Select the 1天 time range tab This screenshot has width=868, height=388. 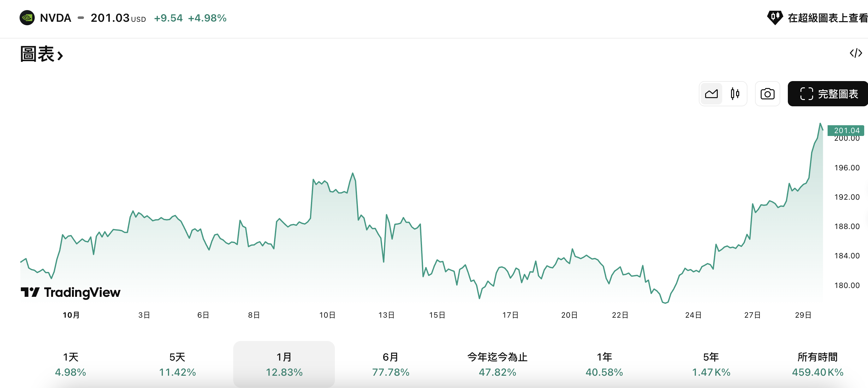point(70,364)
